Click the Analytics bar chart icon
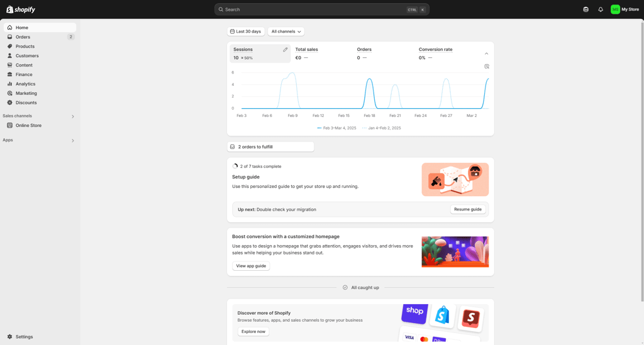 (x=10, y=84)
